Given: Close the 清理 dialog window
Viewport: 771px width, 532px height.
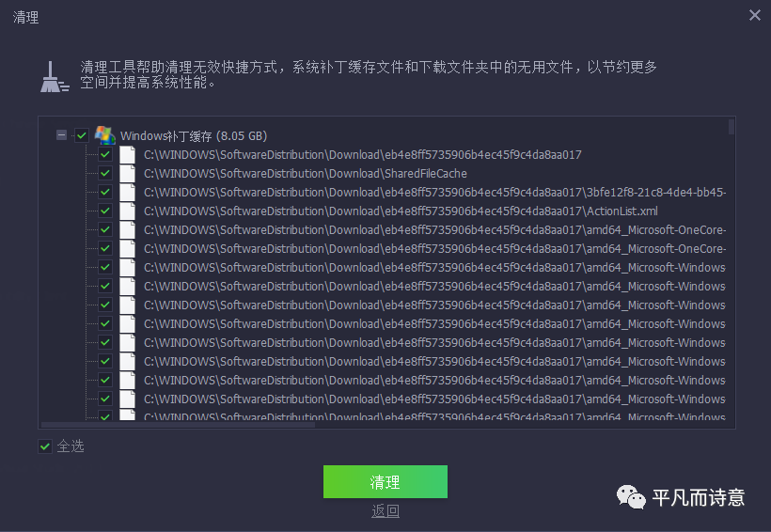Looking at the screenshot, I should (x=755, y=15).
